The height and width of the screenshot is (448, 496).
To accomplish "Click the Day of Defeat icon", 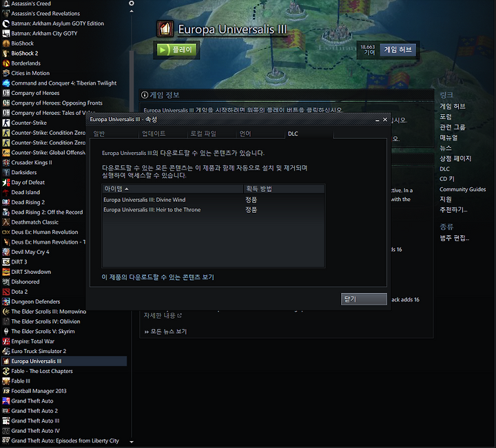I will click(x=6, y=182).
